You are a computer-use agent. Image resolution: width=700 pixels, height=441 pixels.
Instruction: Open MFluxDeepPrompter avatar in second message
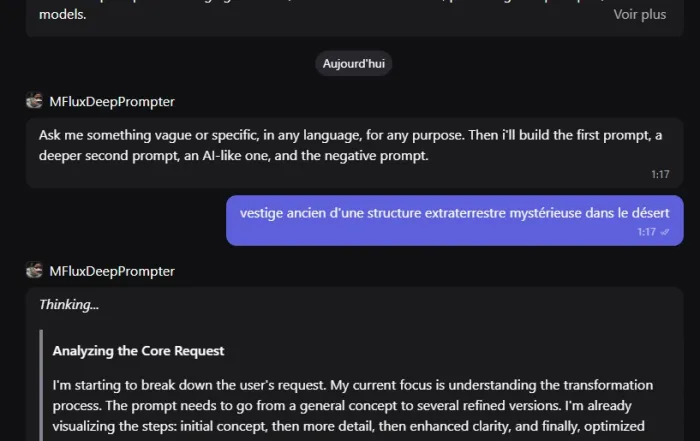[34, 270]
